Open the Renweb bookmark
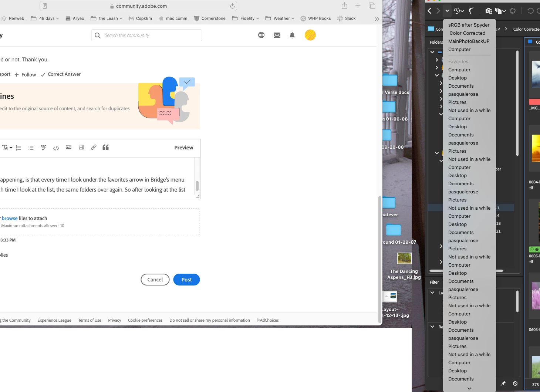The image size is (540, 392). pos(13,18)
